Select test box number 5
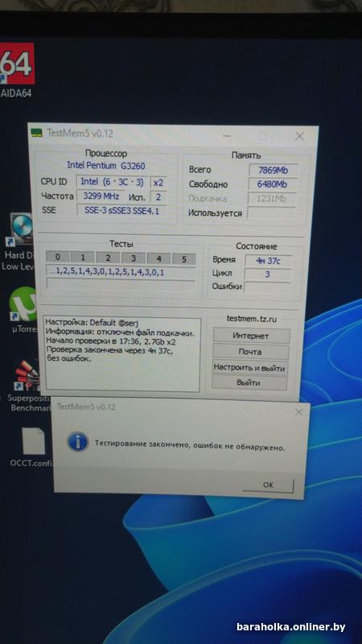 [x=184, y=259]
